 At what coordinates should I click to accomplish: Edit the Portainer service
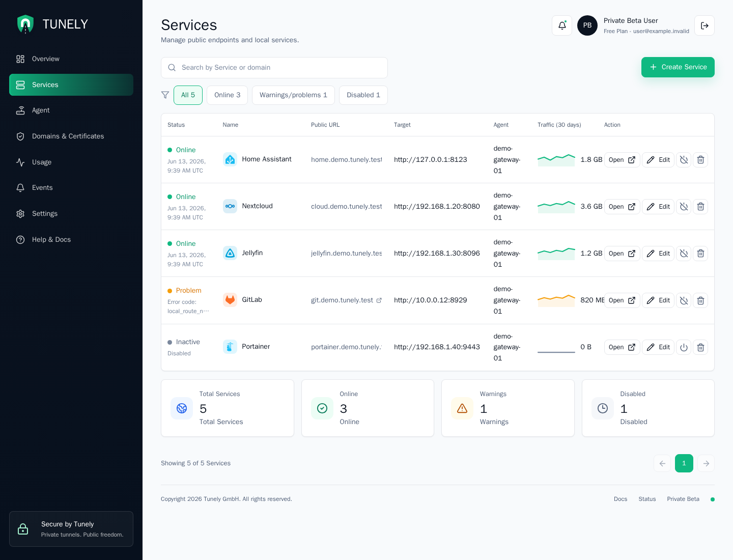658,347
